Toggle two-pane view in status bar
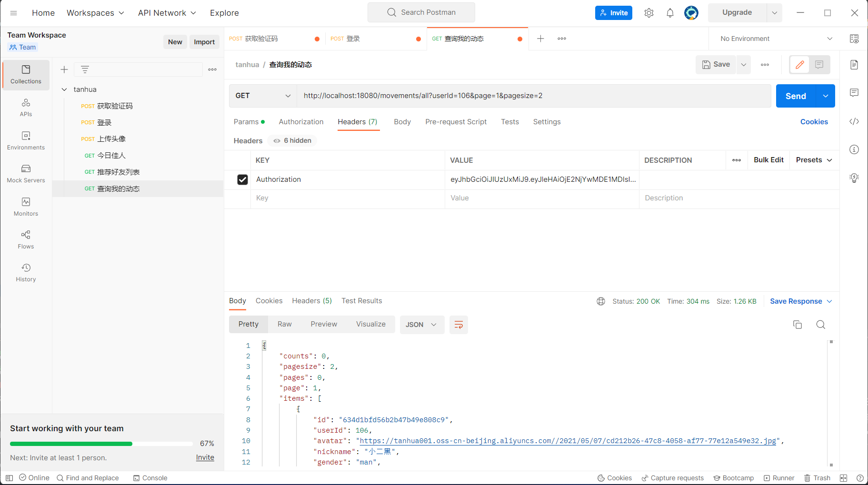This screenshot has width=868, height=485. [x=843, y=478]
